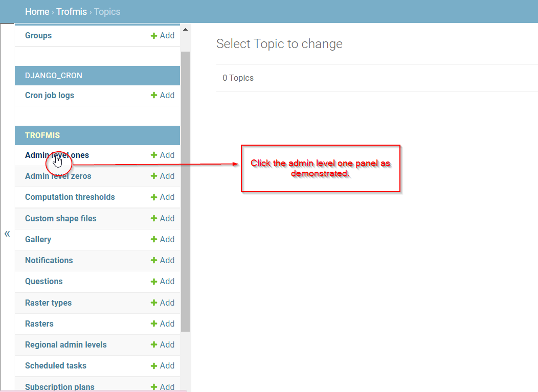
Task: Open Trofmis breadcrumb link
Action: click(x=72, y=12)
